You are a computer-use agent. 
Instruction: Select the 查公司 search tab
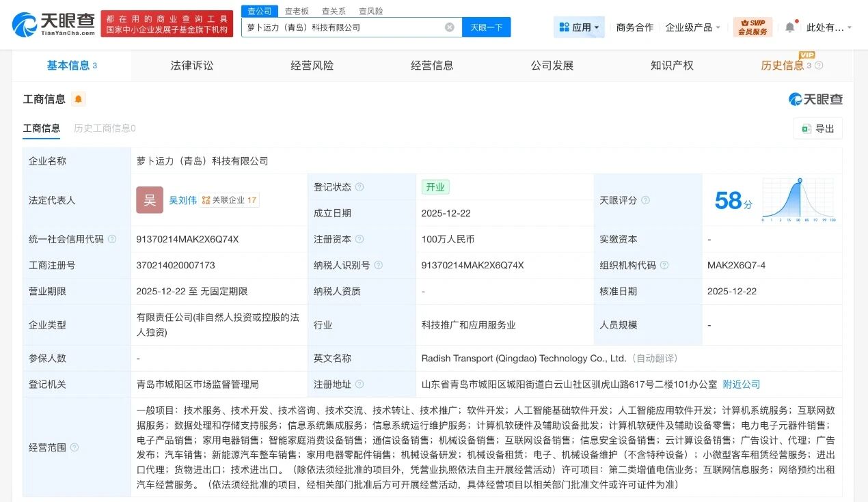point(259,11)
